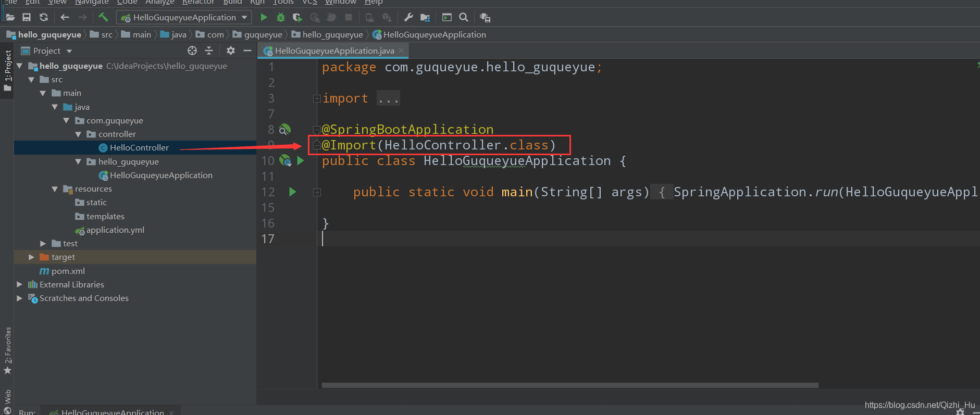The height and width of the screenshot is (415, 980).
Task: Open the Build menu
Action: click(x=232, y=2)
